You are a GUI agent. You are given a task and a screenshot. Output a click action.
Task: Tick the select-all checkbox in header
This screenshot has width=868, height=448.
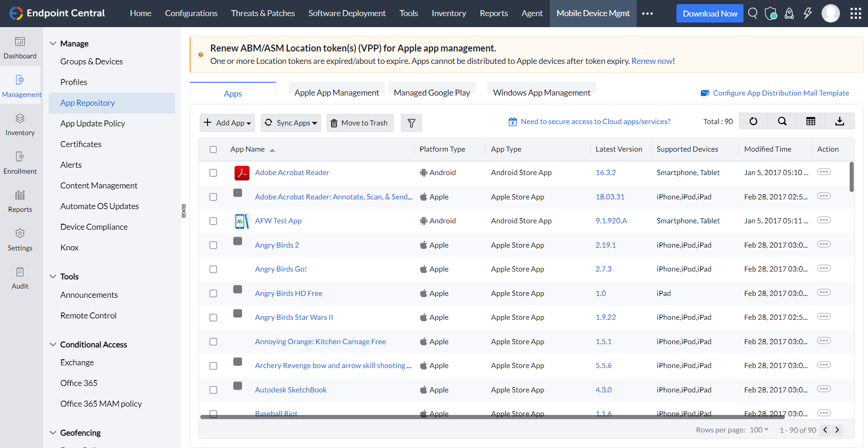(213, 149)
